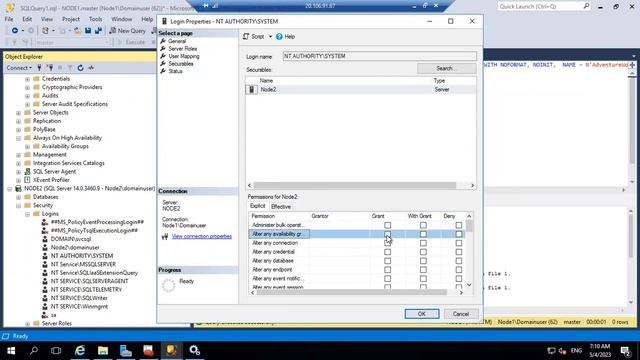Image resolution: width=640 pixels, height=360 pixels.
Task: Open the Status page
Action: coord(176,71)
